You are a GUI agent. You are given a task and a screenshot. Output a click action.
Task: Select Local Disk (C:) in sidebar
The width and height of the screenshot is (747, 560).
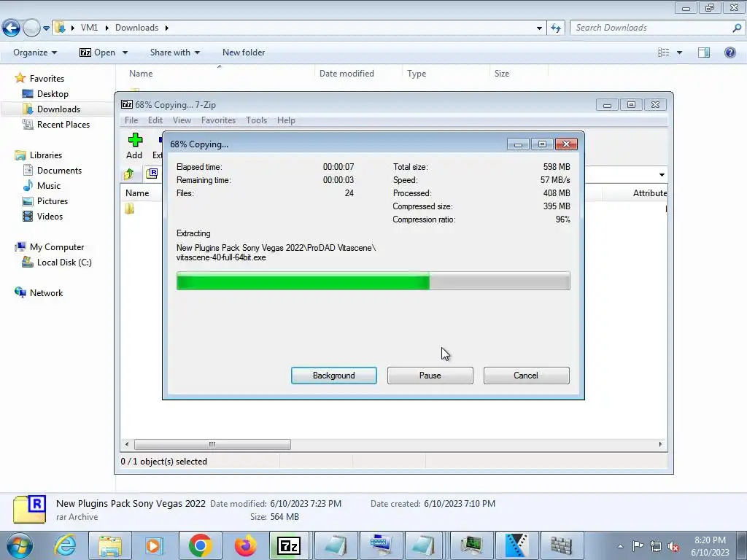[x=64, y=262]
